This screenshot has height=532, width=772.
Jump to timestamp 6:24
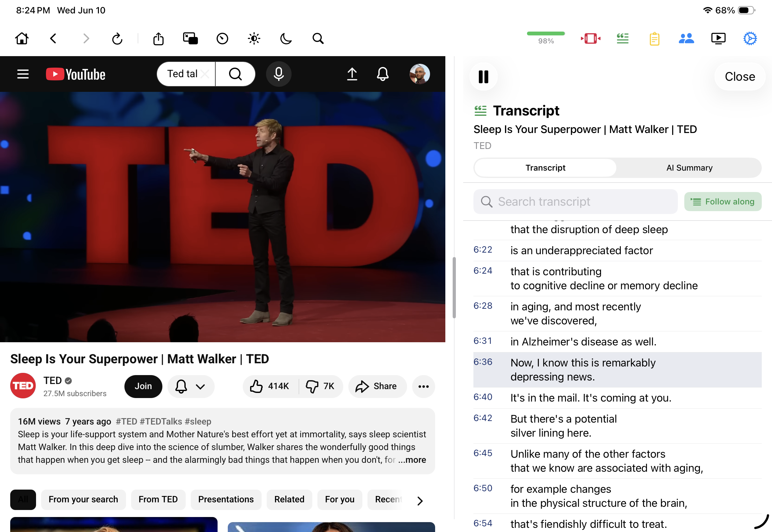pyautogui.click(x=483, y=271)
